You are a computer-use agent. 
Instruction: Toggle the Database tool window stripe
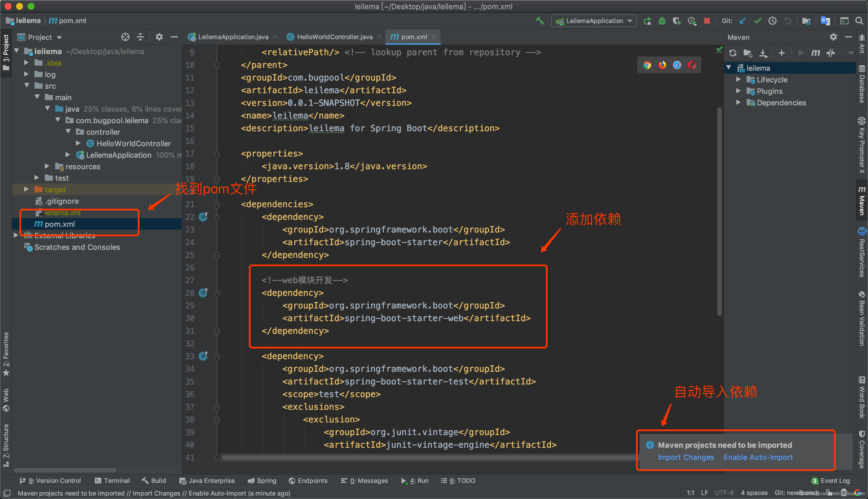[x=862, y=84]
